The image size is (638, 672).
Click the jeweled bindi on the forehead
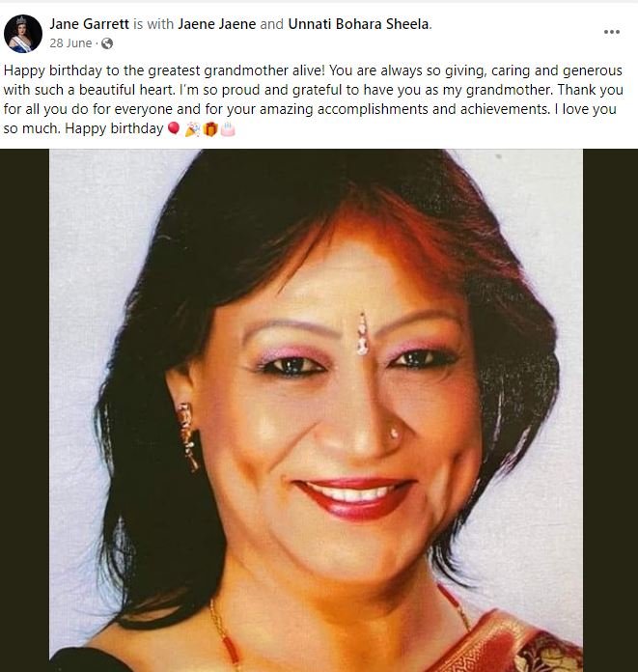coord(363,334)
